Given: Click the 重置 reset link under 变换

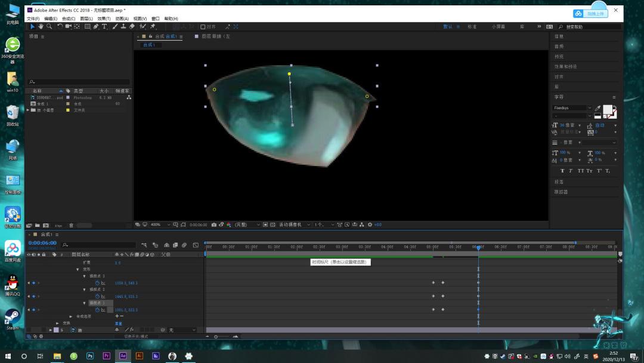Looking at the screenshot, I should tap(118, 324).
